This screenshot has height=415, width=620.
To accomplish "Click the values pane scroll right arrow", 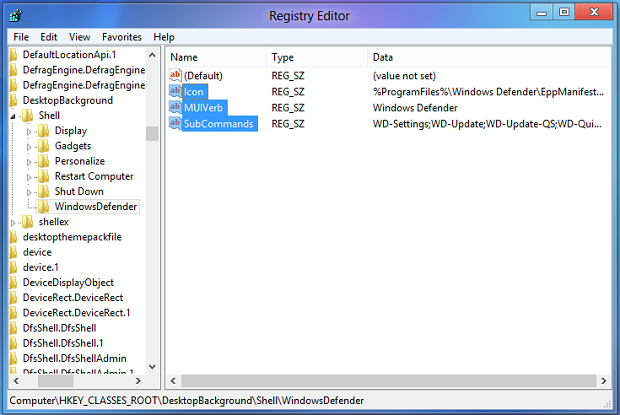I will tap(603, 381).
